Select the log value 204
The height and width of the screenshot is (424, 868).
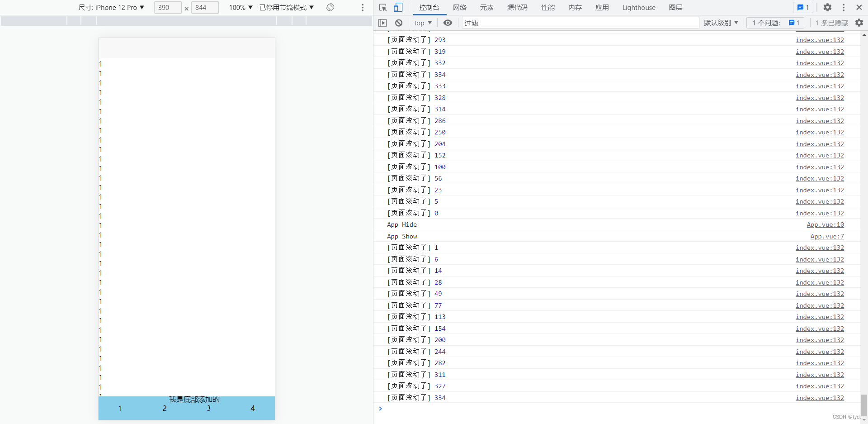[440, 144]
